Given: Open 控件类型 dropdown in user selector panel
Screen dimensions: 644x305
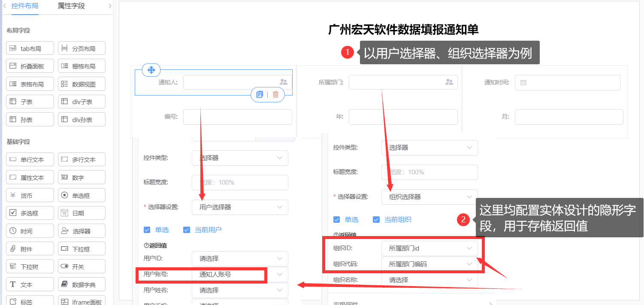Looking at the screenshot, I should click(240, 158).
